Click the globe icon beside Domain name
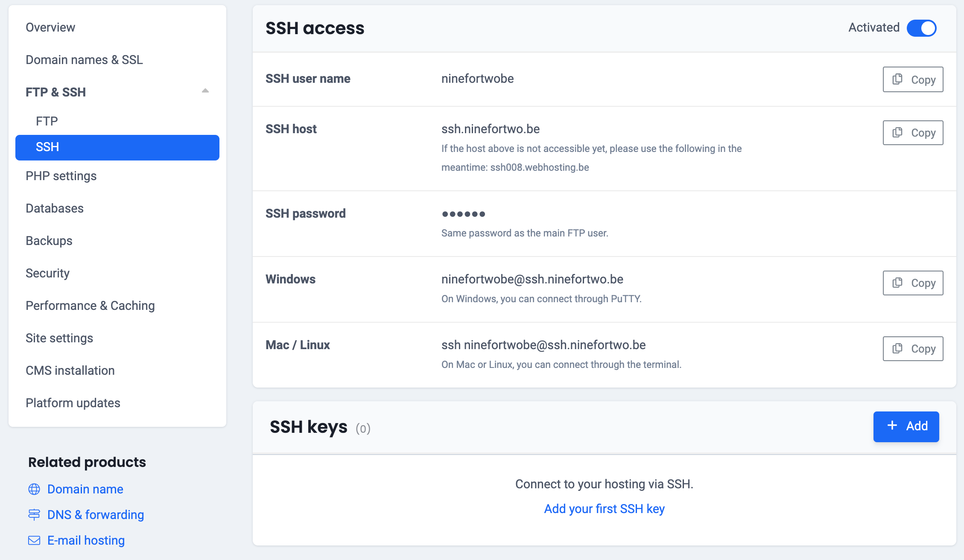Viewport: 964px width, 560px height. pos(34,489)
